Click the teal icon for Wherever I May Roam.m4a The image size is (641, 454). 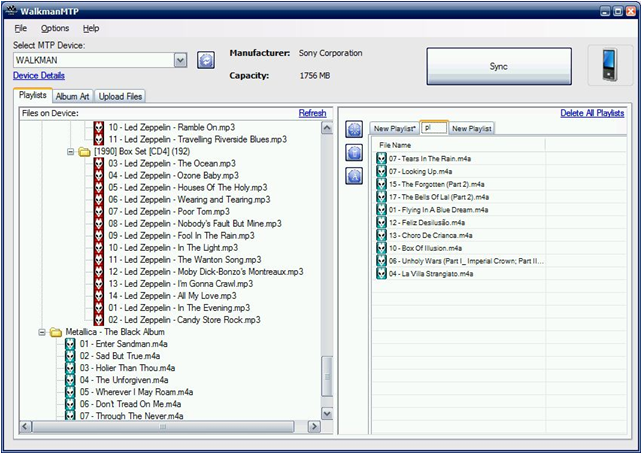point(70,392)
